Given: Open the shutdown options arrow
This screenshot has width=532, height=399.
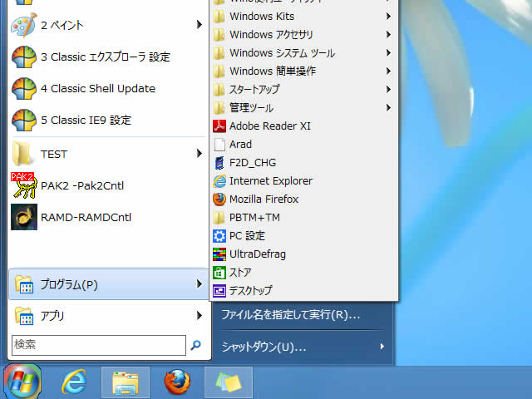Looking at the screenshot, I should (x=382, y=347).
